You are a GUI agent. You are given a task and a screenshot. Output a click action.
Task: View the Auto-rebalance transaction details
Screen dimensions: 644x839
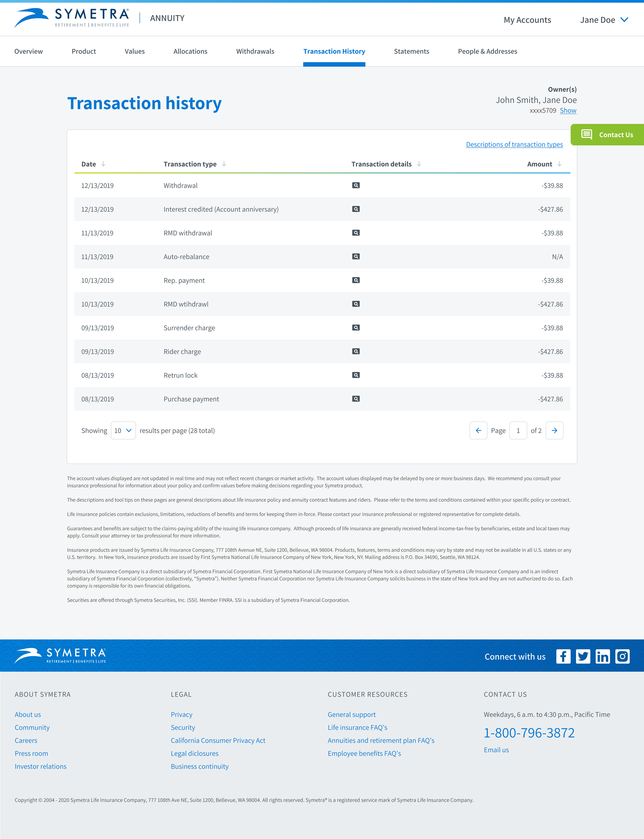tap(356, 256)
